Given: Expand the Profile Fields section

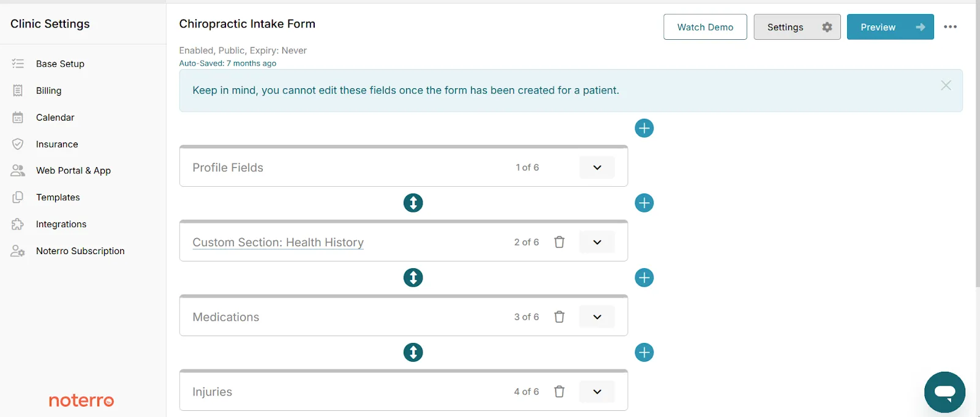Looking at the screenshot, I should click(597, 167).
